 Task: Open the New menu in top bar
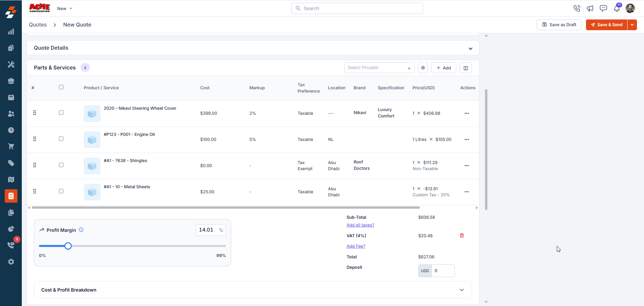65,8
